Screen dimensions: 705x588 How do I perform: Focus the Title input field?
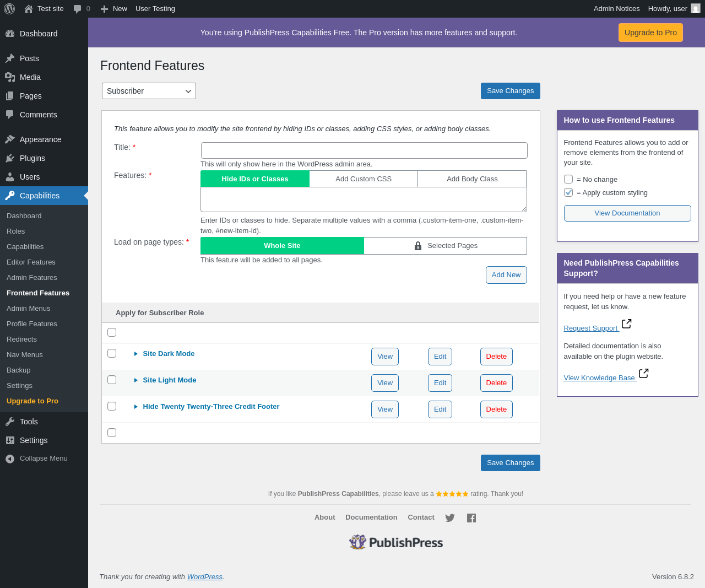(x=364, y=150)
